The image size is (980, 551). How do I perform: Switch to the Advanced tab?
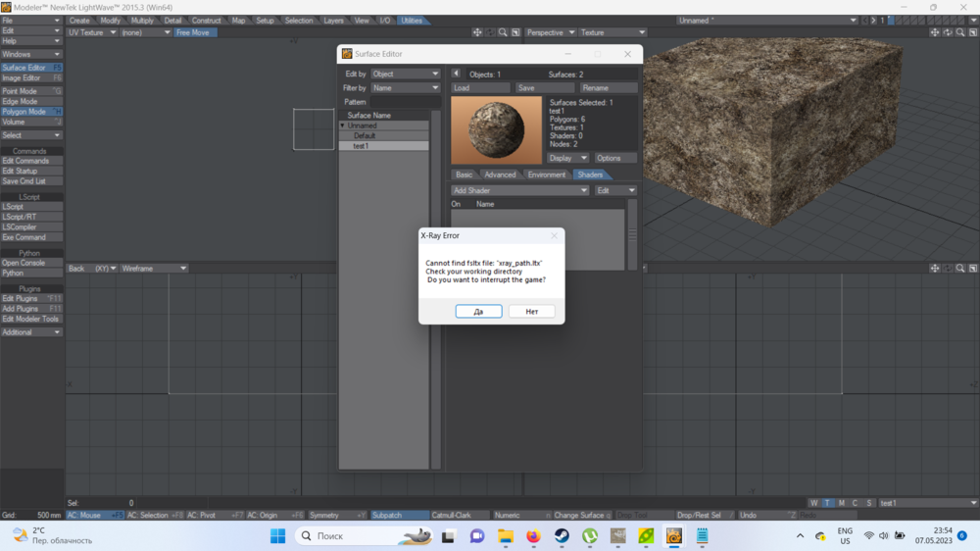click(500, 175)
